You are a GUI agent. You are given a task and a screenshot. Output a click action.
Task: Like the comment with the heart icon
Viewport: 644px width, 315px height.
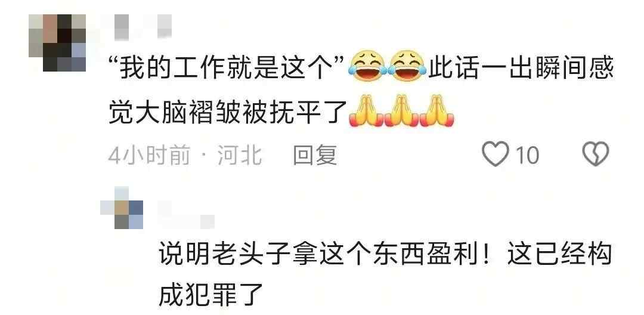pos(496,155)
